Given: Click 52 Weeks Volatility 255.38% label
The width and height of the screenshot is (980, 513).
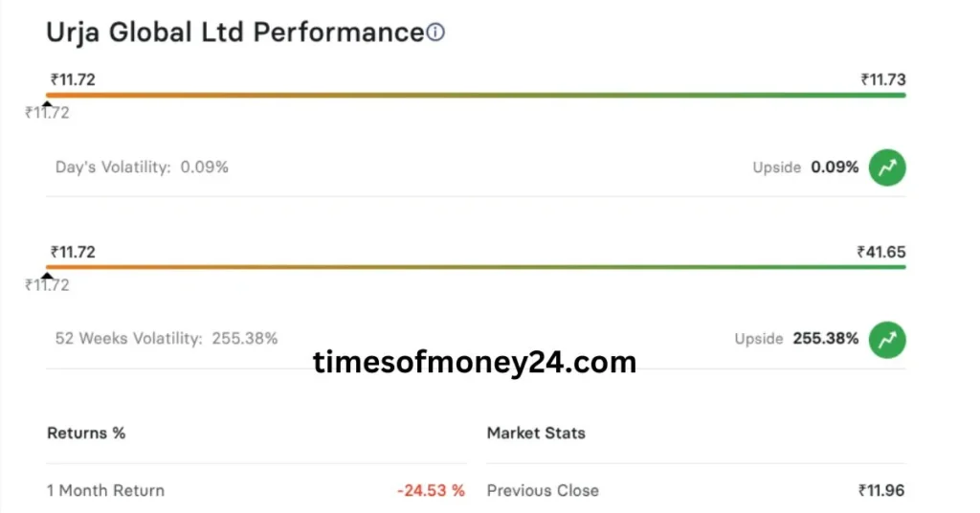Looking at the screenshot, I should [167, 339].
